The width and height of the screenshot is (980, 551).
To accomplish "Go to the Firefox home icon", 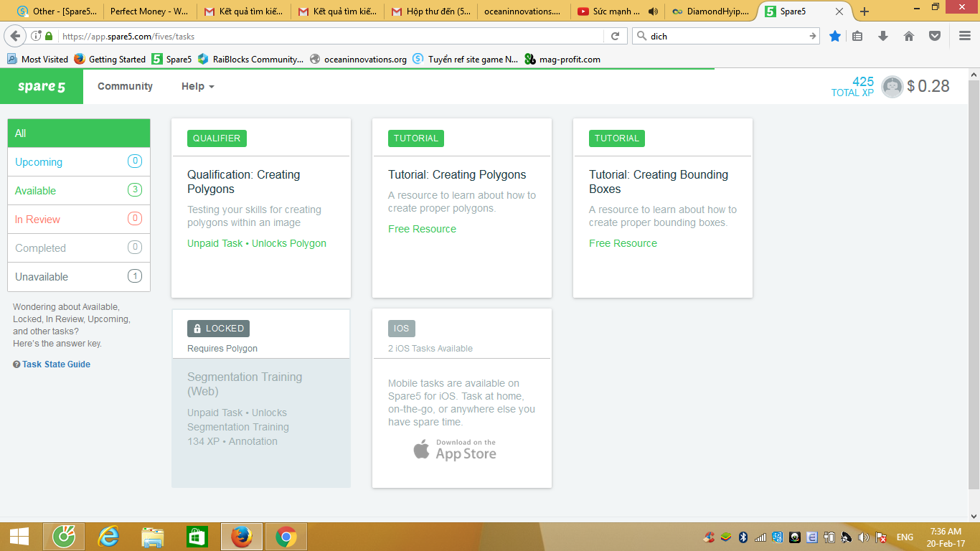I will point(909,36).
